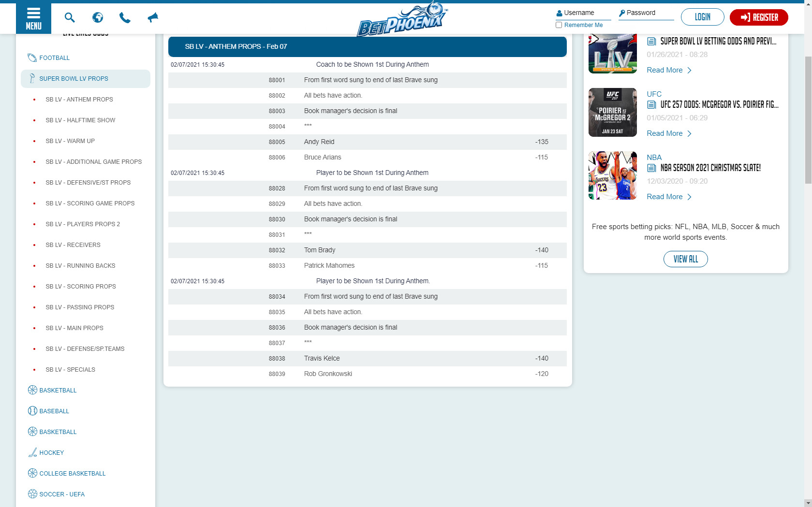Click the globe language icon
Viewport: 812px width, 507px height.
[x=98, y=18]
